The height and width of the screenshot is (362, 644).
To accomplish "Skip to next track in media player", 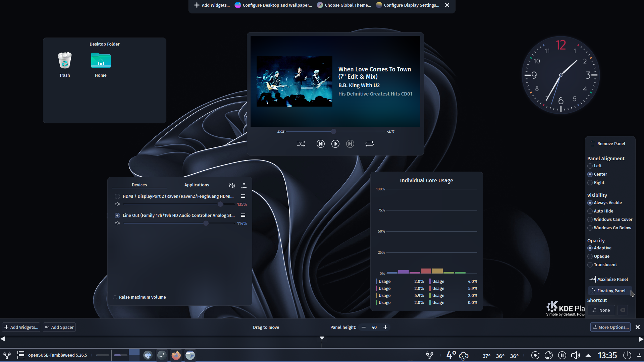I will [x=350, y=144].
